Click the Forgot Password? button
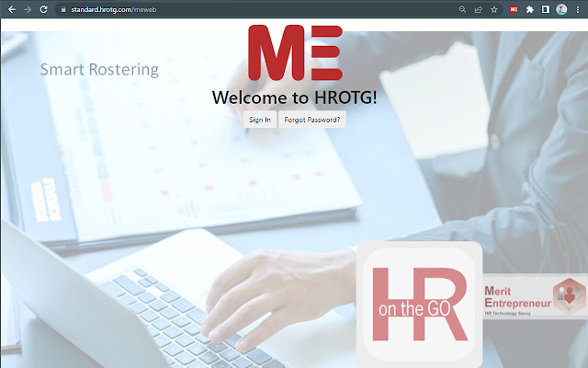Viewport: 588px width, 368px height. click(312, 120)
